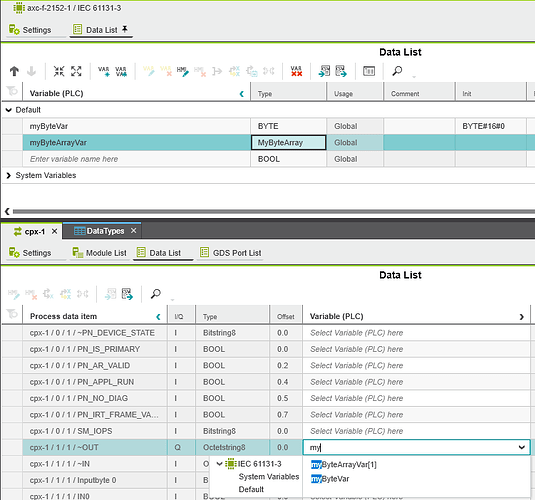Click the delete unused variables icon
This screenshot has height=500, width=535.
[x=297, y=71]
